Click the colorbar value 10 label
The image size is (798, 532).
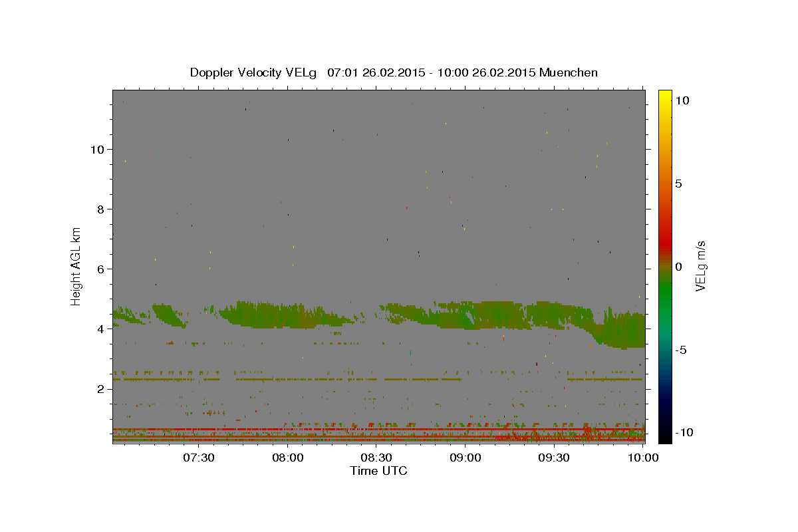tap(682, 100)
